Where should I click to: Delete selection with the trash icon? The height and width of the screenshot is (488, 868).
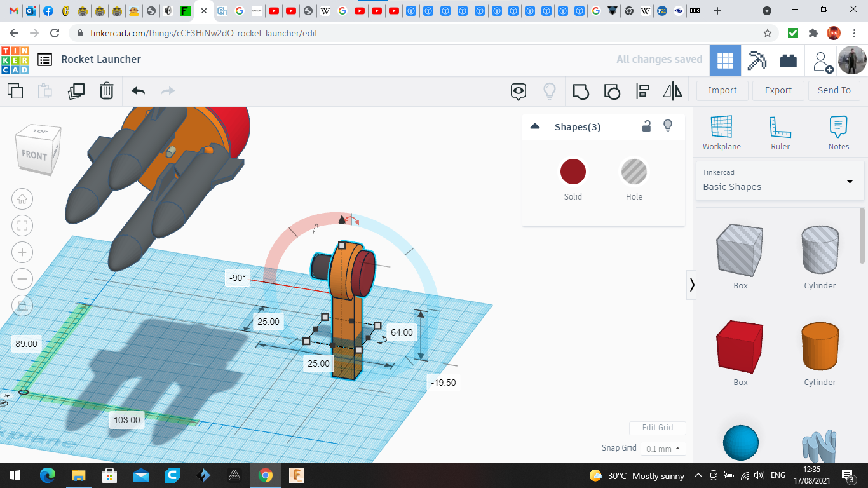coord(107,91)
